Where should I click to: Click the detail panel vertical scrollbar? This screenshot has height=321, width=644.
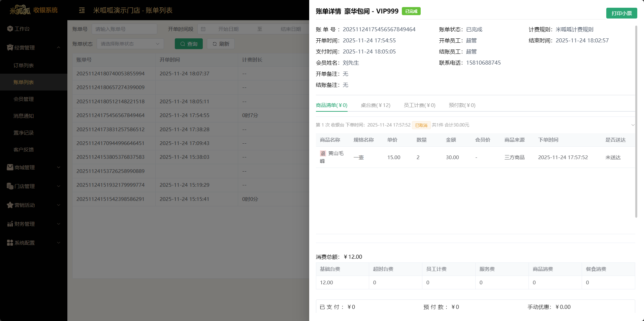click(x=636, y=121)
